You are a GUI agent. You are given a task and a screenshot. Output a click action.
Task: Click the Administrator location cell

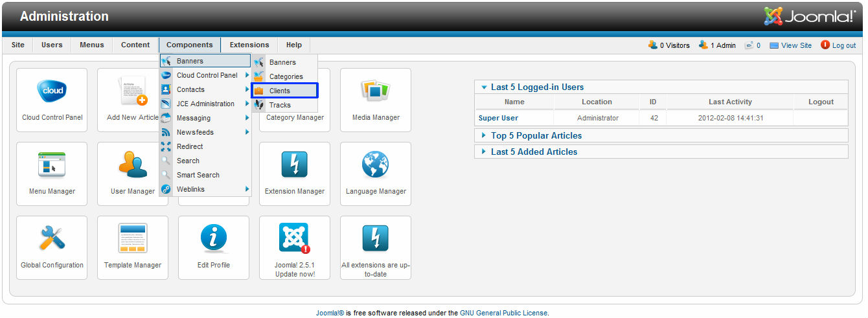(x=597, y=118)
